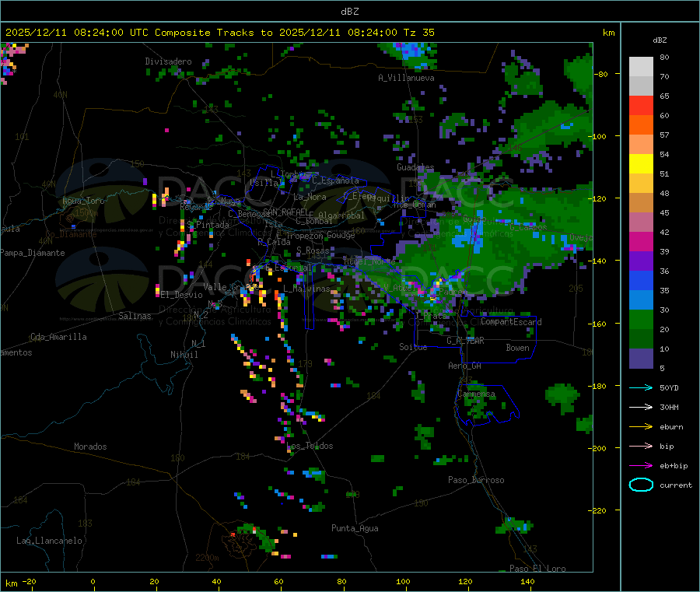Click the 'Pintada' place label

[212, 225]
